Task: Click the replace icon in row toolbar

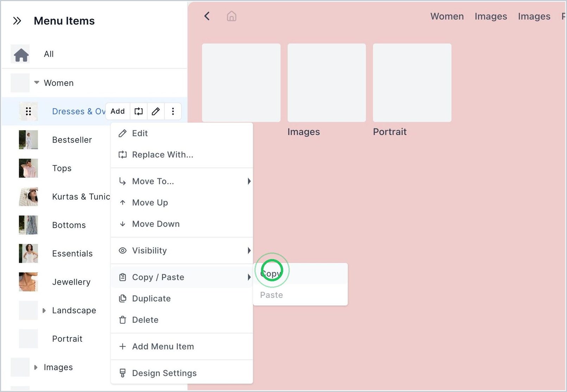Action: pyautogui.click(x=139, y=112)
